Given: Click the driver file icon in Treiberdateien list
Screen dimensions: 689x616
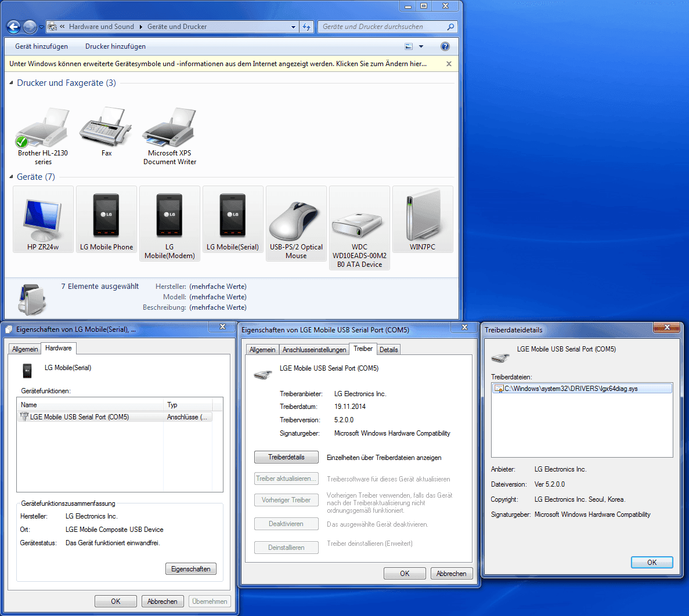Looking at the screenshot, I should [x=499, y=389].
